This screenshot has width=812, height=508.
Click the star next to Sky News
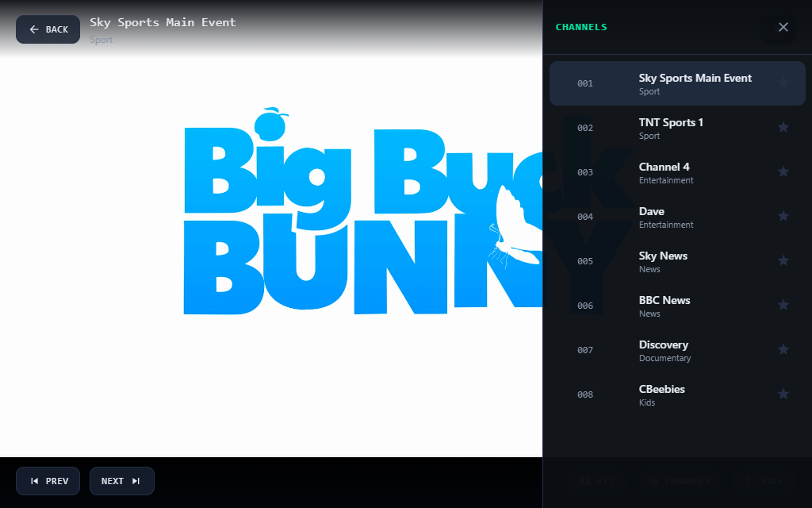[783, 260]
